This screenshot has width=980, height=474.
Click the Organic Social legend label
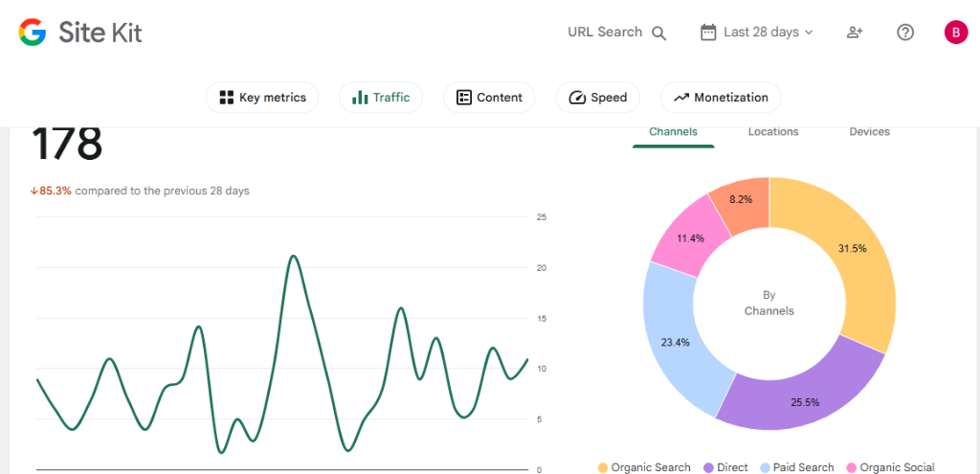[897, 467]
